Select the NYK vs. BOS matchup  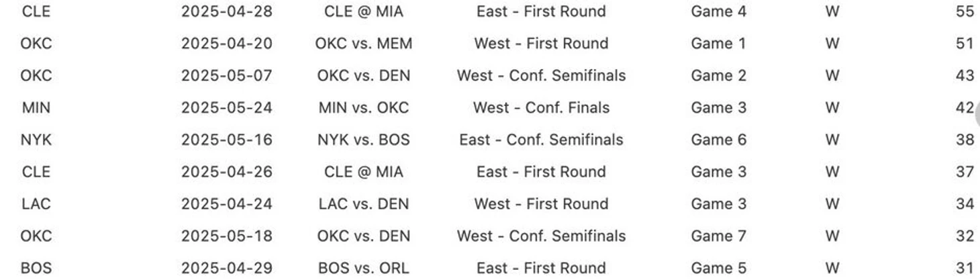click(x=364, y=140)
